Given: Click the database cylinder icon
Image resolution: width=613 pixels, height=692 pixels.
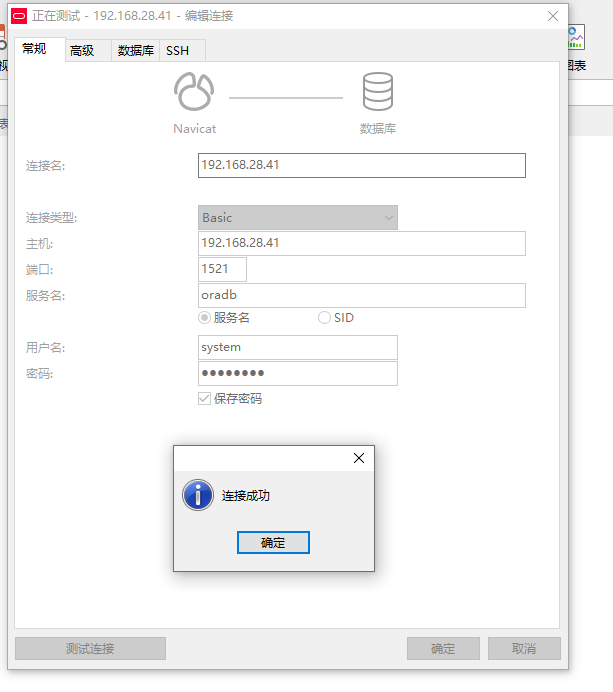Looking at the screenshot, I should coord(378,91).
